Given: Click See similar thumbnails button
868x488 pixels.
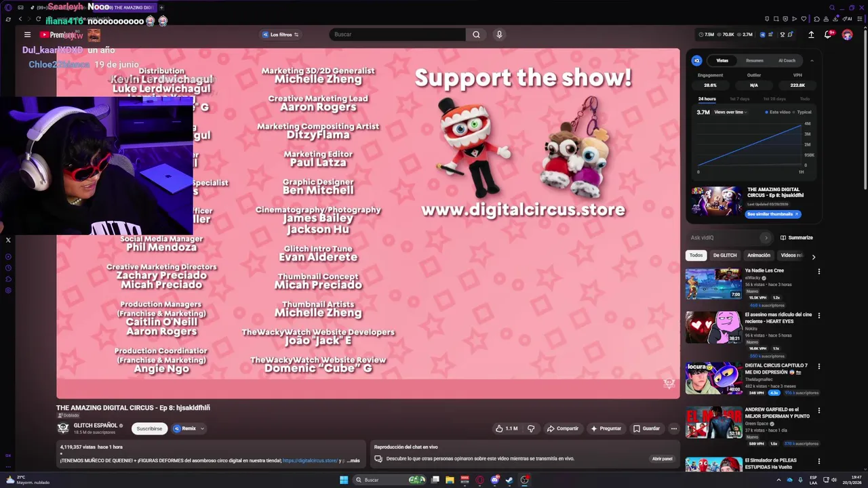Looking at the screenshot, I should point(773,214).
